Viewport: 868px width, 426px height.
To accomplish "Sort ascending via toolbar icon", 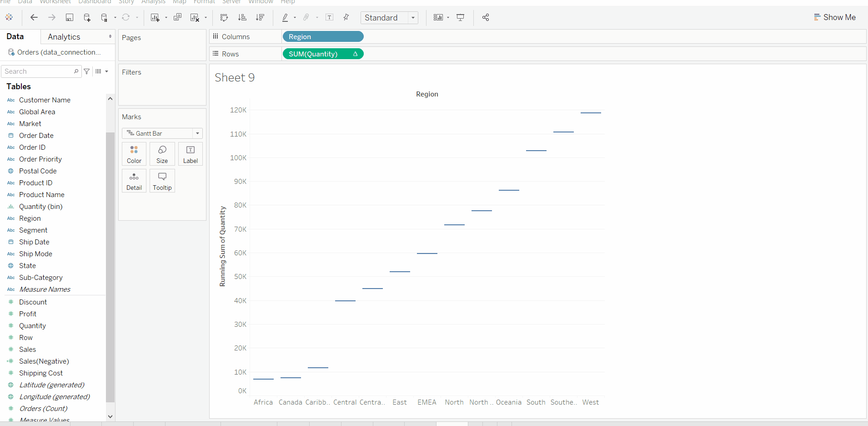I will point(242,17).
